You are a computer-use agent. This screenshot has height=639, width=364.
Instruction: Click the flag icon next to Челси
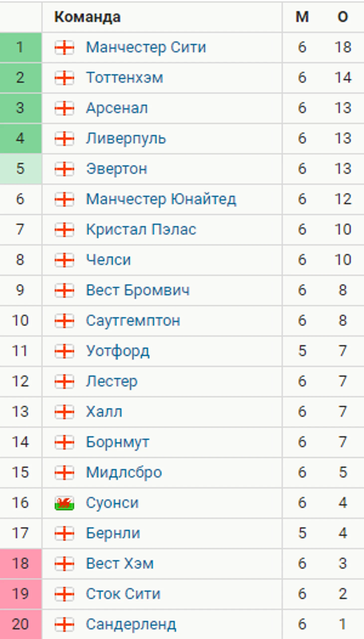click(x=64, y=260)
